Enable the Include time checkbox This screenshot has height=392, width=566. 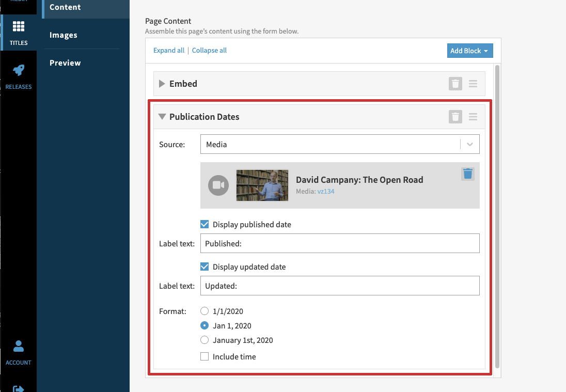(205, 356)
